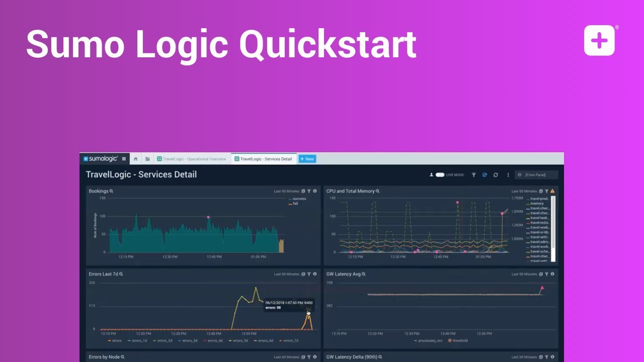Open the three-dot more options menu
Screen dimensions: 644x362
508,175
